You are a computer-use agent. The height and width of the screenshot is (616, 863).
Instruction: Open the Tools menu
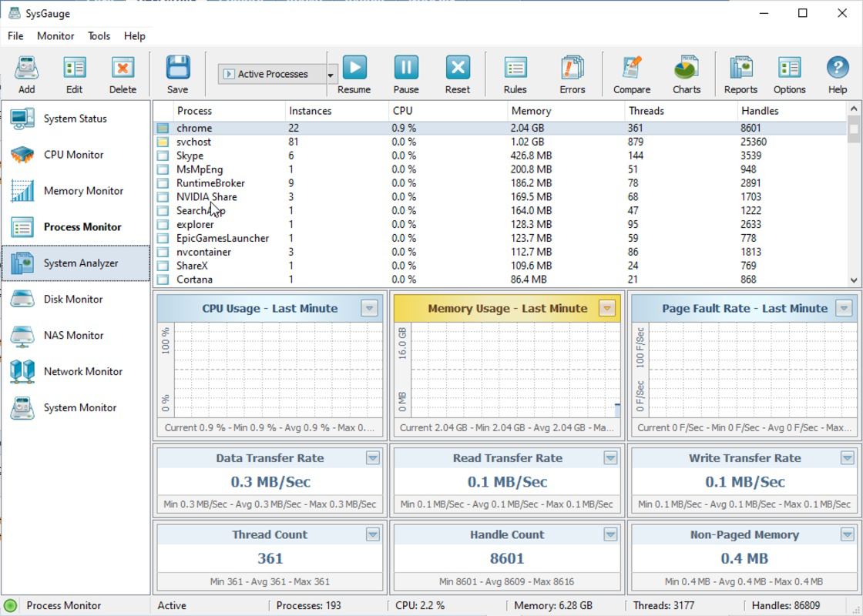(99, 36)
